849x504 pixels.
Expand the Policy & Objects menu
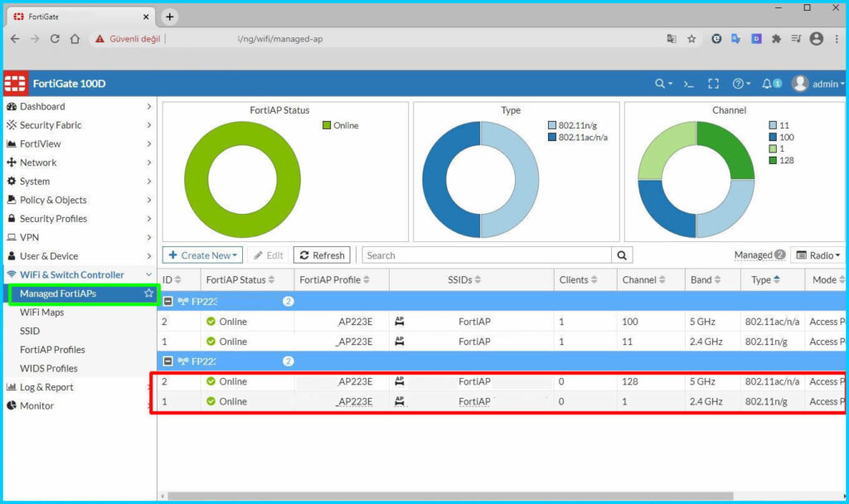pyautogui.click(x=79, y=200)
